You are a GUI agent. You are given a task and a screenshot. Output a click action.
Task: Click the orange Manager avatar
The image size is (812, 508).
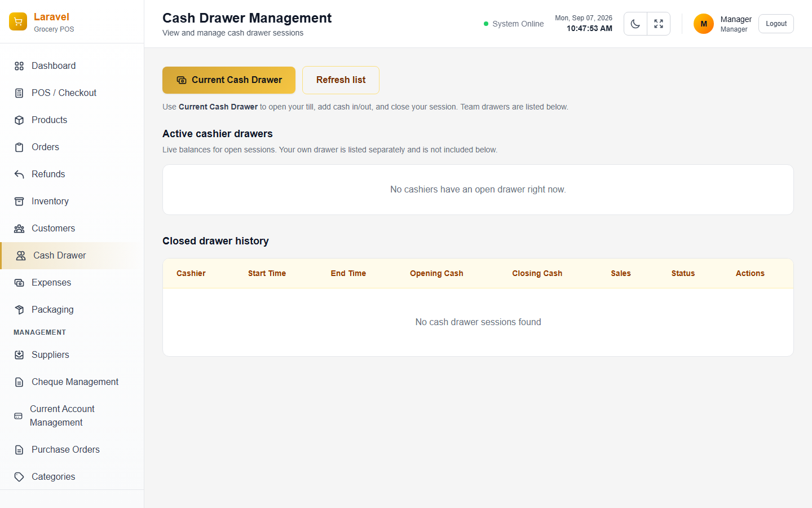tap(704, 24)
